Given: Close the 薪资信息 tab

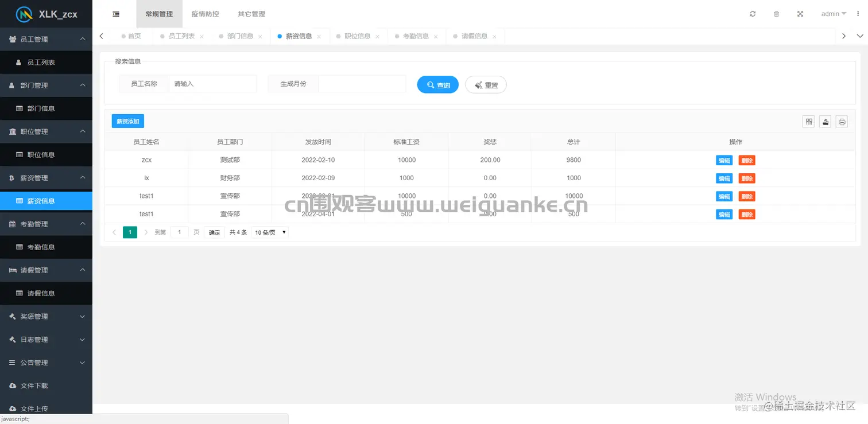Looking at the screenshot, I should 319,37.
